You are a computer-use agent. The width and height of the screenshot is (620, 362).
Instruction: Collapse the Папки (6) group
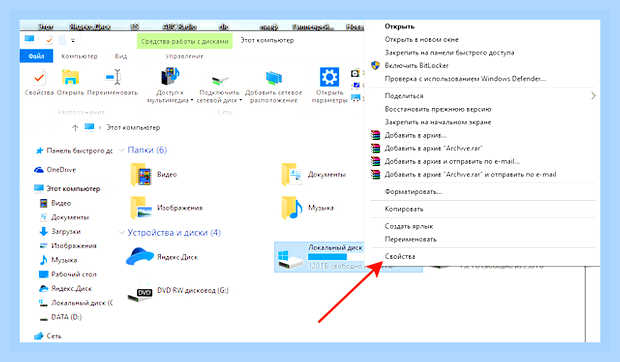point(122,150)
